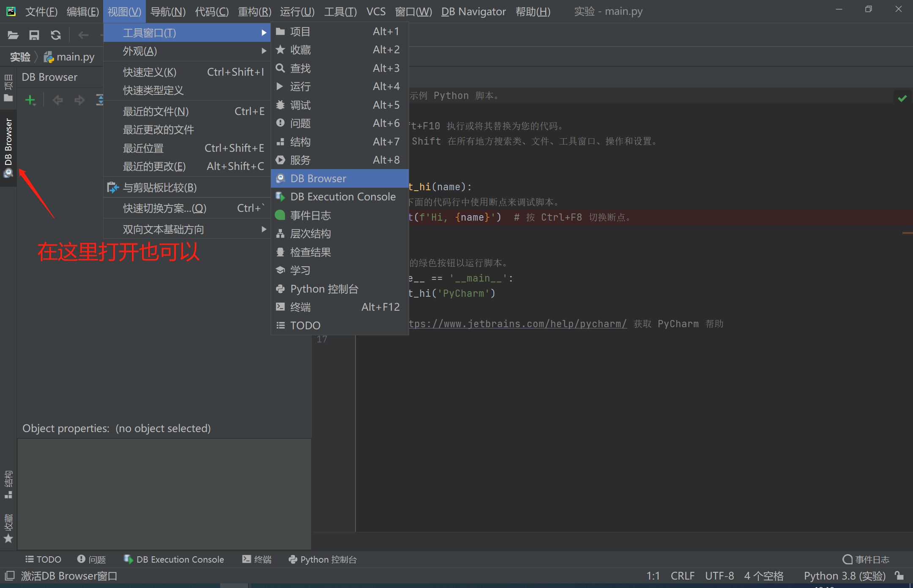Click the open folder toolbar icon
913x588 pixels.
[x=13, y=35]
